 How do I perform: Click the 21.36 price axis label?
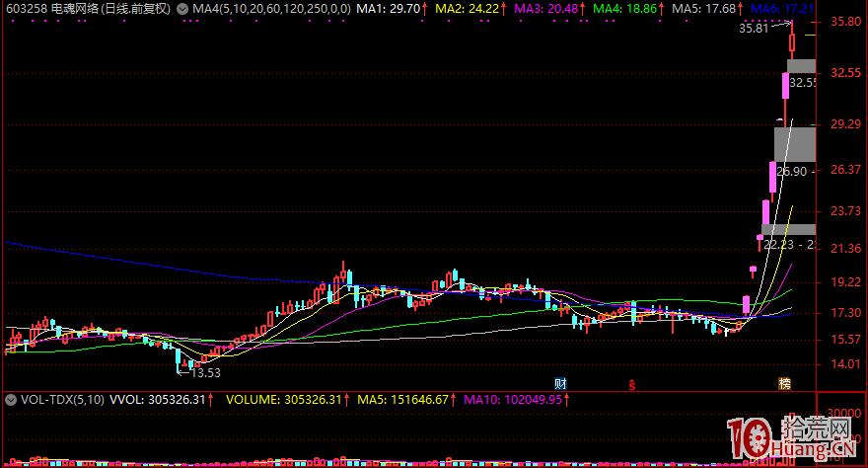pyautogui.click(x=846, y=249)
